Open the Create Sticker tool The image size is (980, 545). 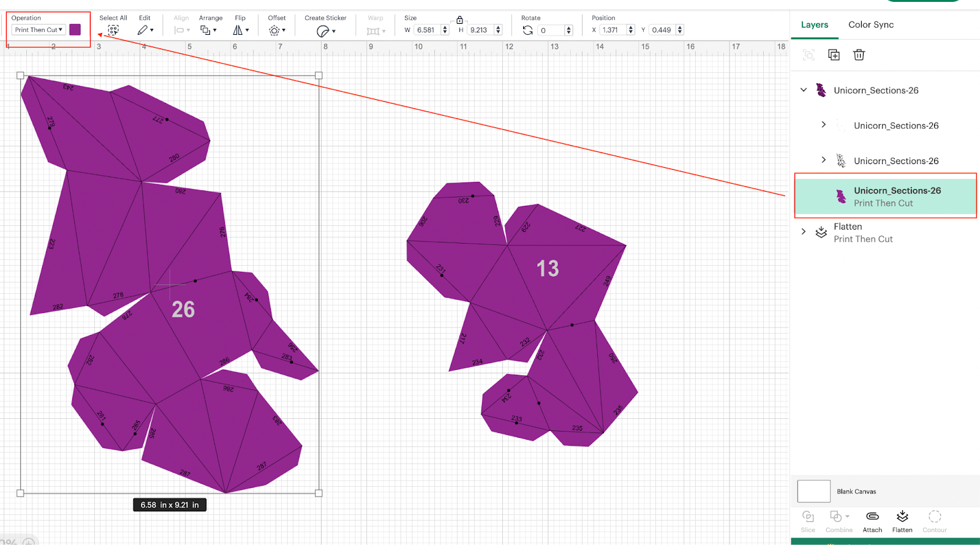click(x=326, y=31)
